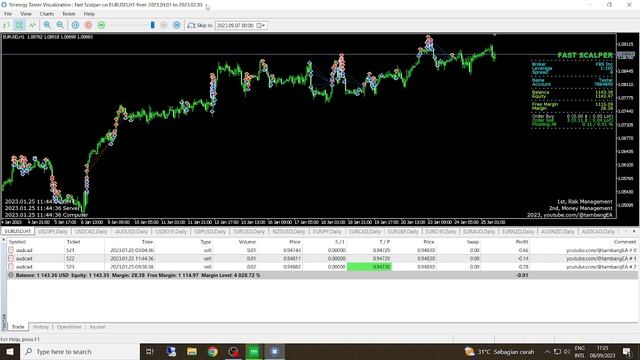This screenshot has height=360, width=640.
Task: Click the blue step forward icon
Action: (177, 25)
